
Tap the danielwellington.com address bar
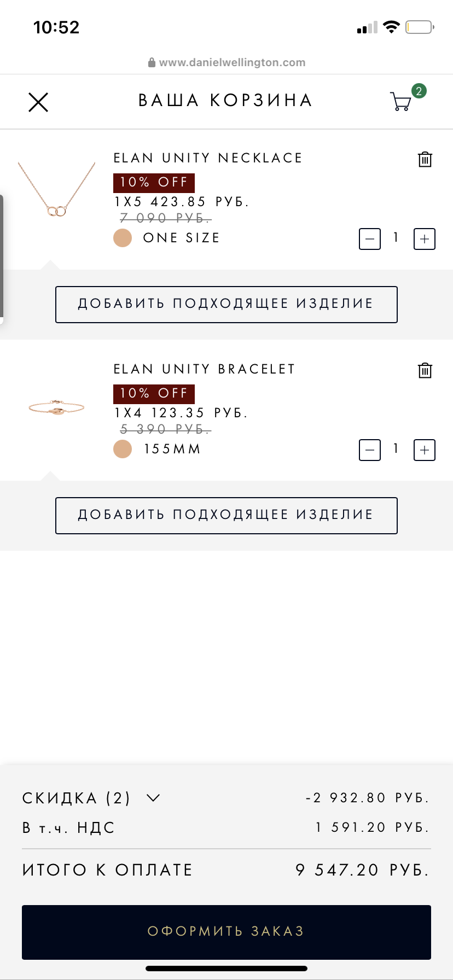pos(226,62)
